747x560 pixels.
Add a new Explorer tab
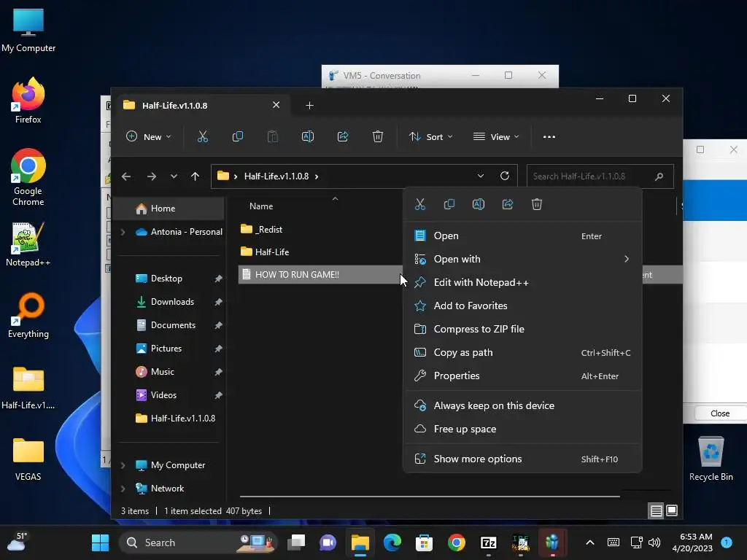point(309,105)
